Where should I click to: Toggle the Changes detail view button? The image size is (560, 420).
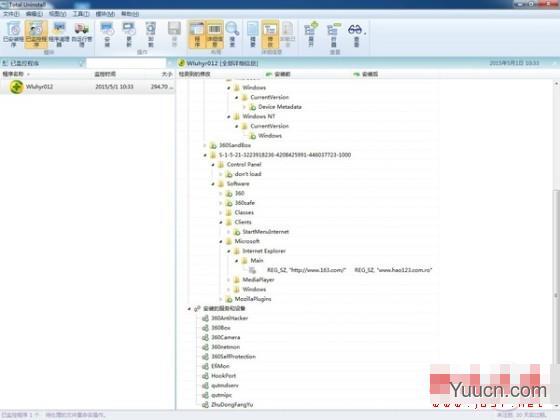pyautogui.click(x=270, y=34)
